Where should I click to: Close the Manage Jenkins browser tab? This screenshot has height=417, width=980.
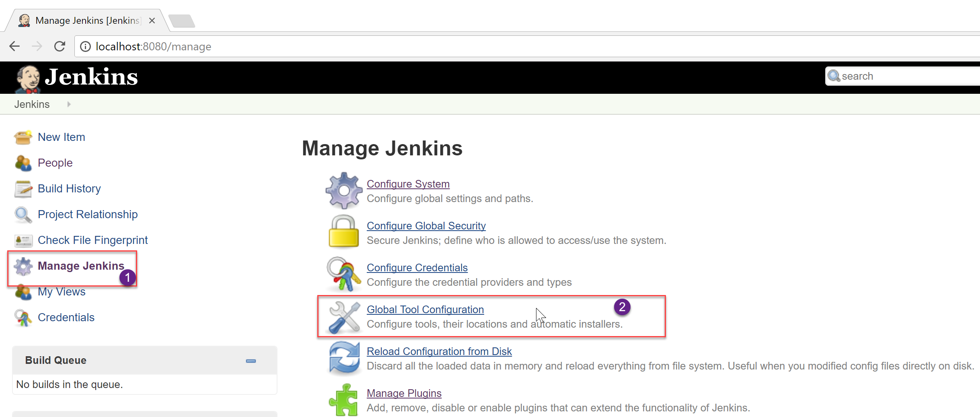coord(152,21)
